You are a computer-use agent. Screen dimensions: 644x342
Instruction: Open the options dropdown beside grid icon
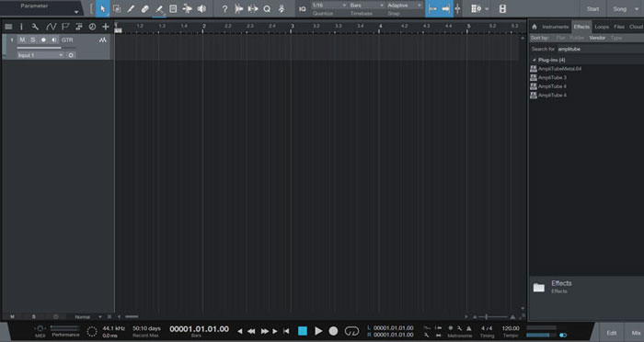coord(487,8)
